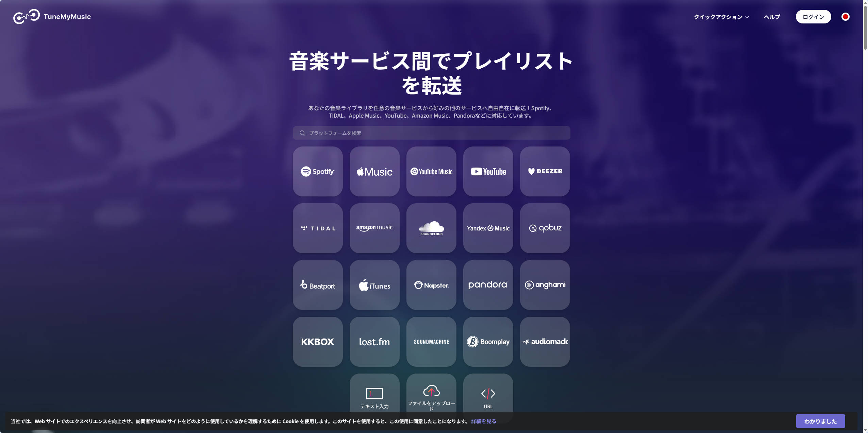The width and height of the screenshot is (868, 433).
Task: Open the ヘルプ menu item
Action: [x=772, y=17]
